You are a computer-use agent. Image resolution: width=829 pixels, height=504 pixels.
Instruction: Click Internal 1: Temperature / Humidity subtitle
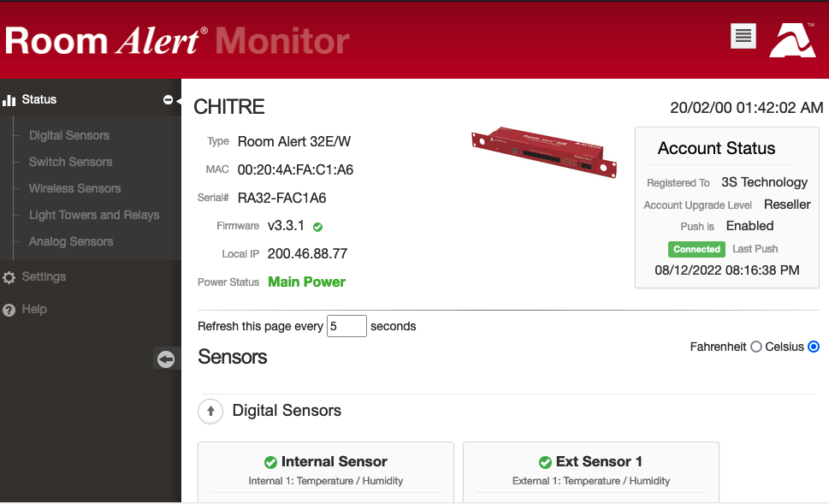point(326,481)
